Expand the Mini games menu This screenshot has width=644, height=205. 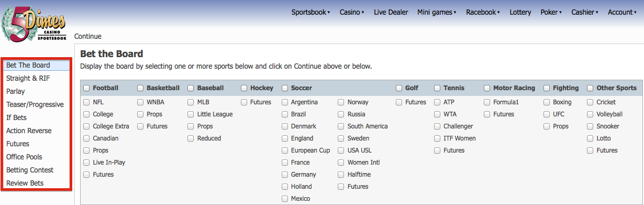(x=437, y=12)
